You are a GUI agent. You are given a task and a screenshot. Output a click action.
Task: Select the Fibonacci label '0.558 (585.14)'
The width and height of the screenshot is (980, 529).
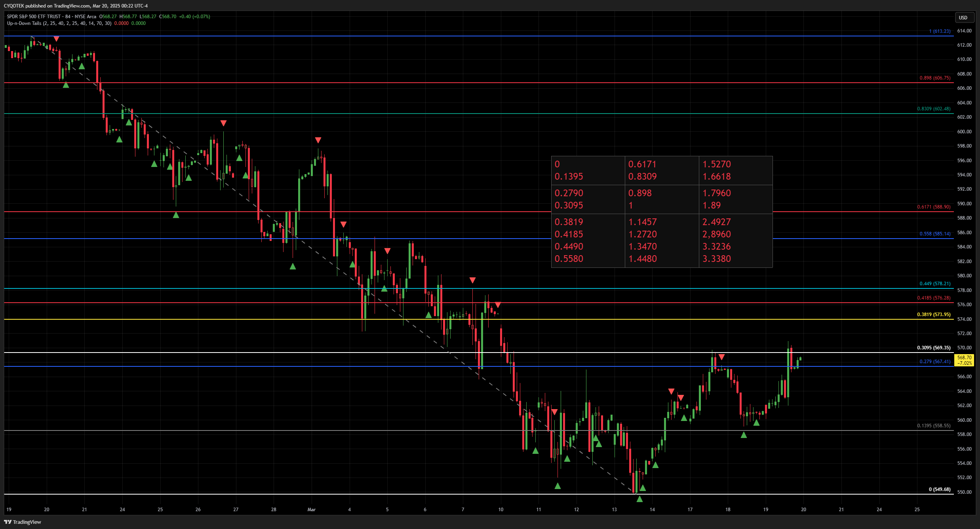tap(935, 234)
